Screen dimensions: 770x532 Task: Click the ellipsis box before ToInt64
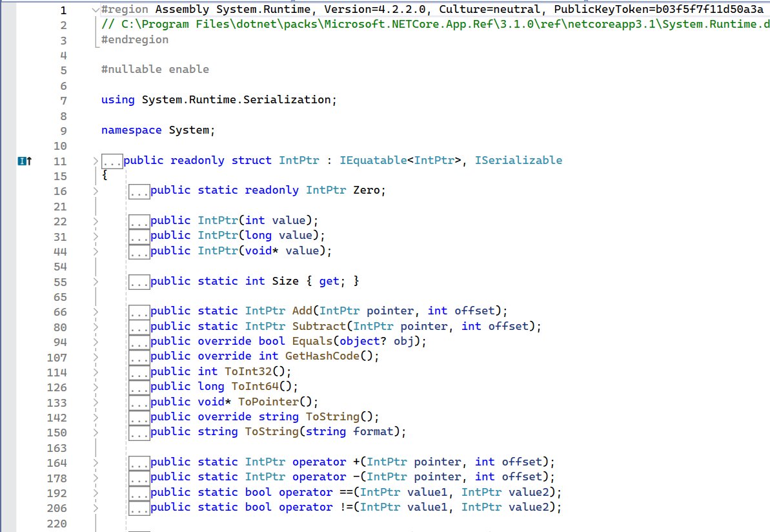[139, 387]
